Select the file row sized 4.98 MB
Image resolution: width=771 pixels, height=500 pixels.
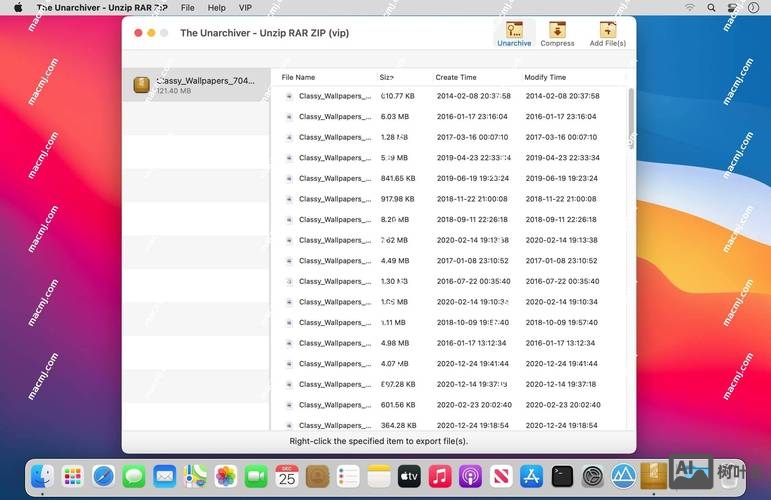450,343
